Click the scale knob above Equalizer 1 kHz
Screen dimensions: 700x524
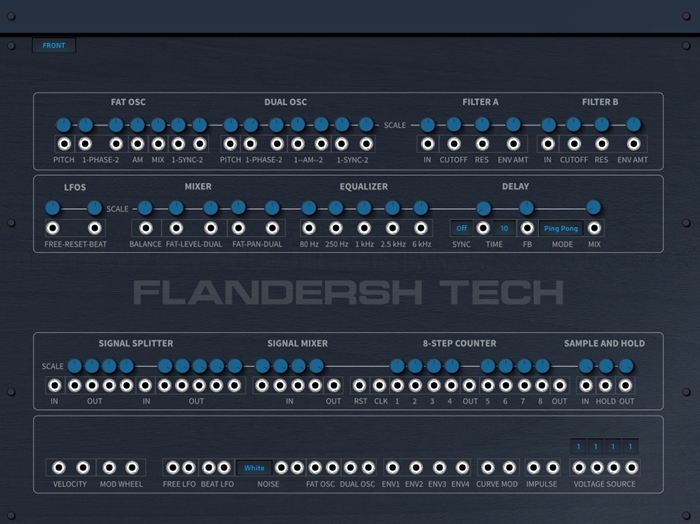coord(364,208)
